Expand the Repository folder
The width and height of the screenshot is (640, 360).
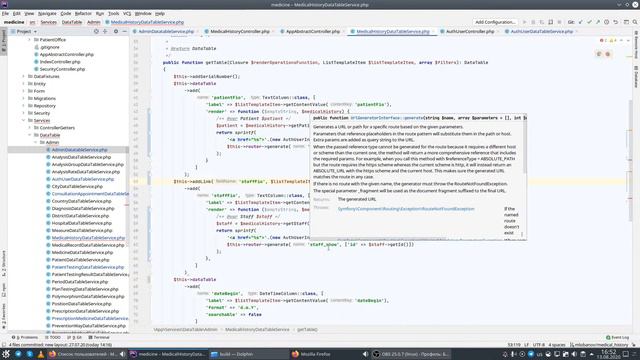tap(24, 106)
